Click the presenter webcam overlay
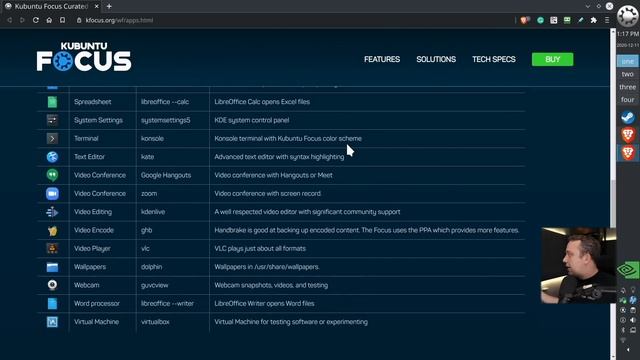 pos(579,265)
